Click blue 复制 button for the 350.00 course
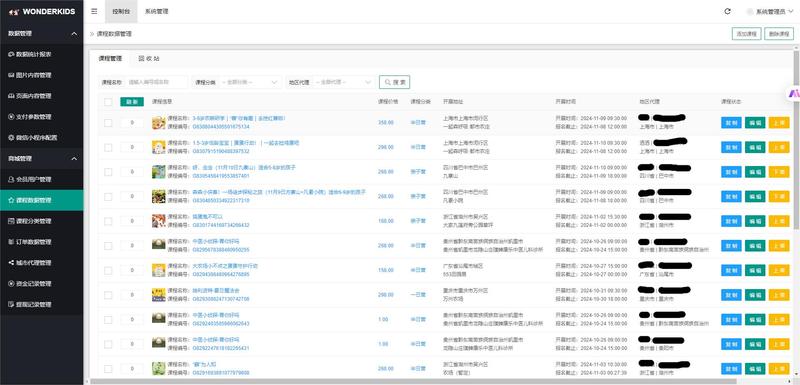800x385 pixels. click(731, 122)
